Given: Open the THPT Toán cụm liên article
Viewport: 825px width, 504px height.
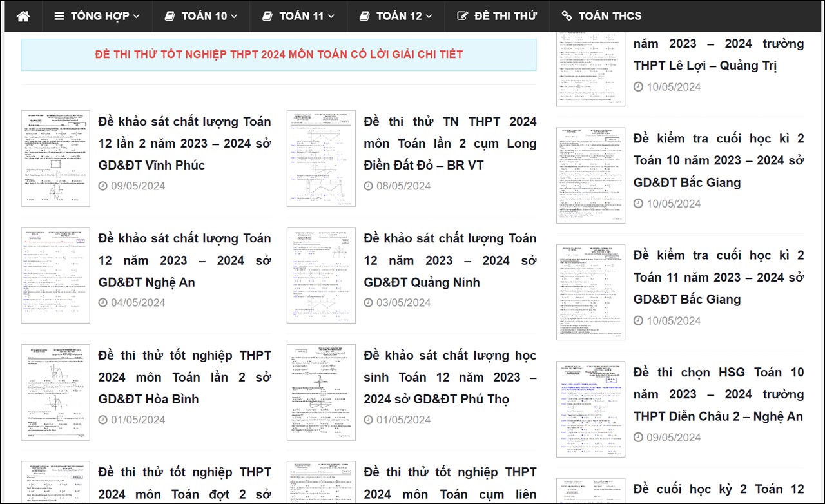Looking at the screenshot, I should coord(450,483).
